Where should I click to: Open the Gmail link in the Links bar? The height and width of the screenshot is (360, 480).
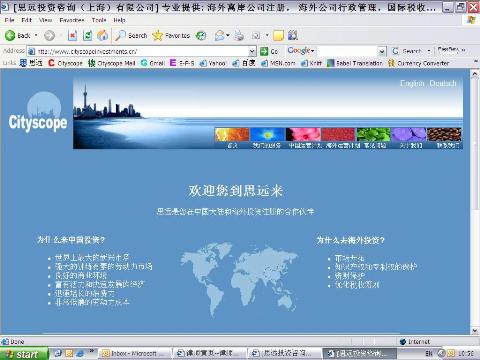[x=153, y=63]
